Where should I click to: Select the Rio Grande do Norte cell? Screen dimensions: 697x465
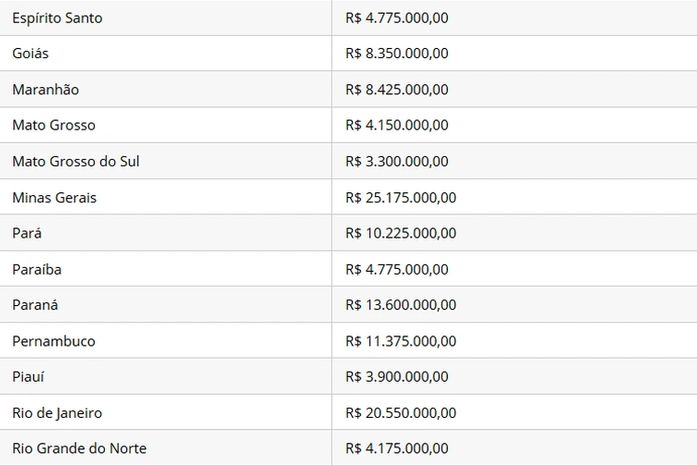click(x=79, y=448)
